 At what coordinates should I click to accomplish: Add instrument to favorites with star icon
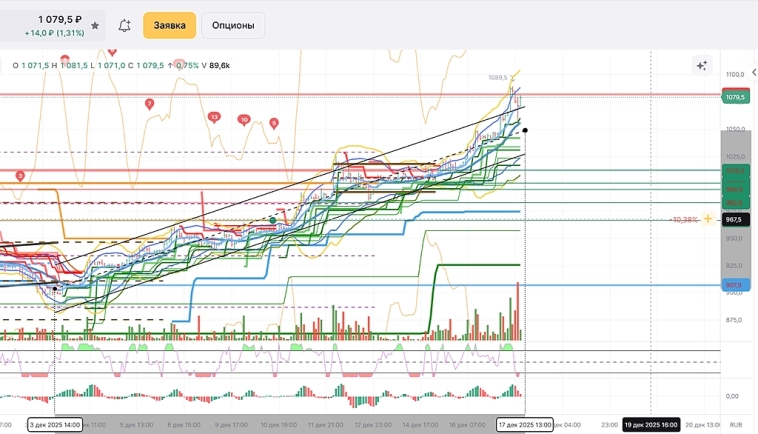point(95,25)
